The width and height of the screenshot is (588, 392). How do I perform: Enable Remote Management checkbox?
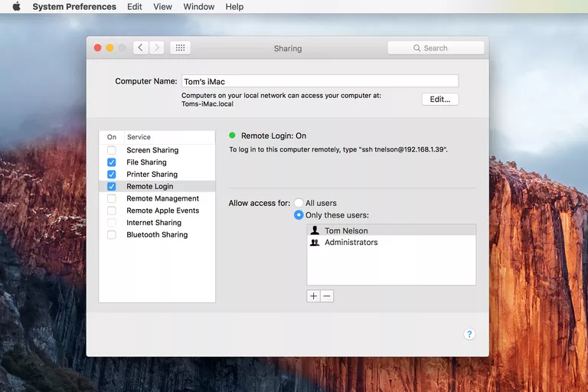pyautogui.click(x=111, y=198)
